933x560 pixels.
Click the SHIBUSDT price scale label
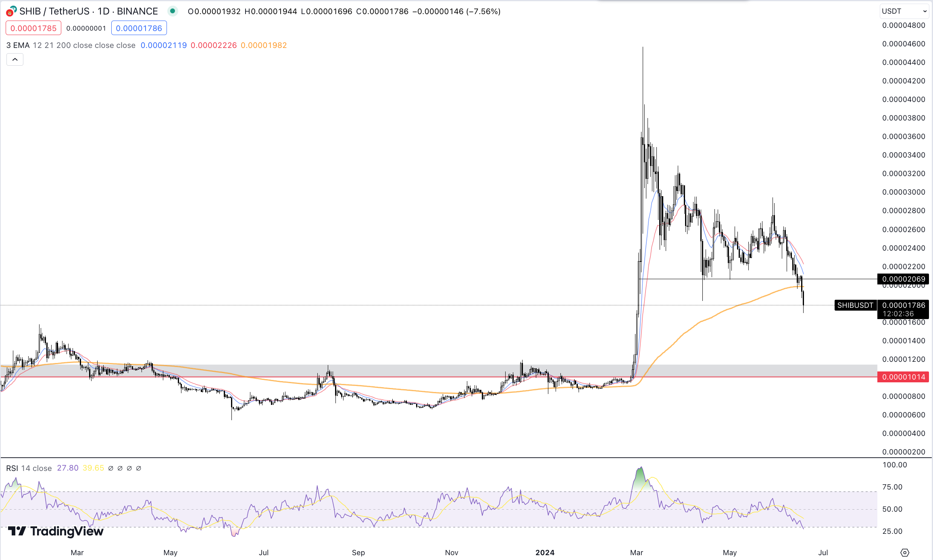click(x=855, y=305)
